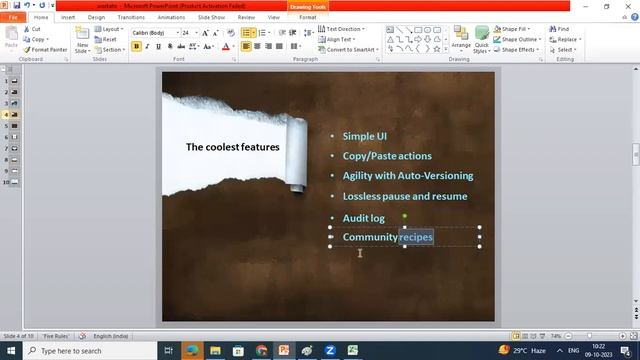
Task: Click the zoom slider handle
Action: 589,336
